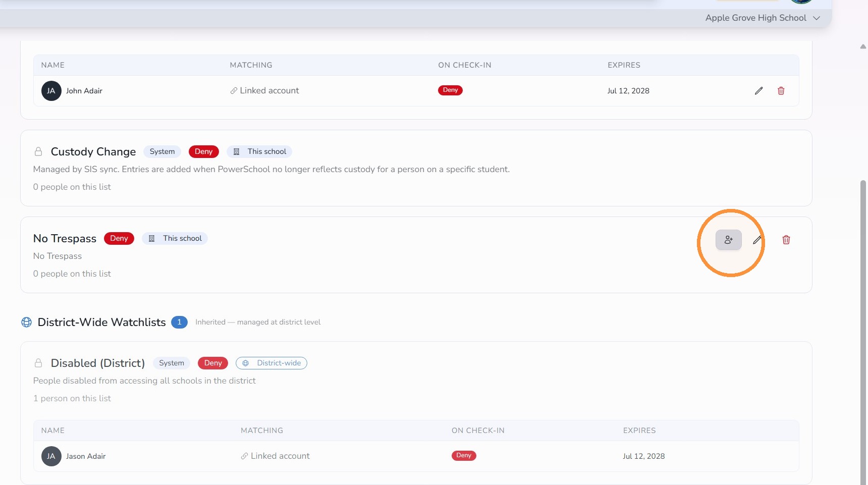Add a person to No Trespass list
Viewport: 868px width, 485px height.
click(728, 240)
